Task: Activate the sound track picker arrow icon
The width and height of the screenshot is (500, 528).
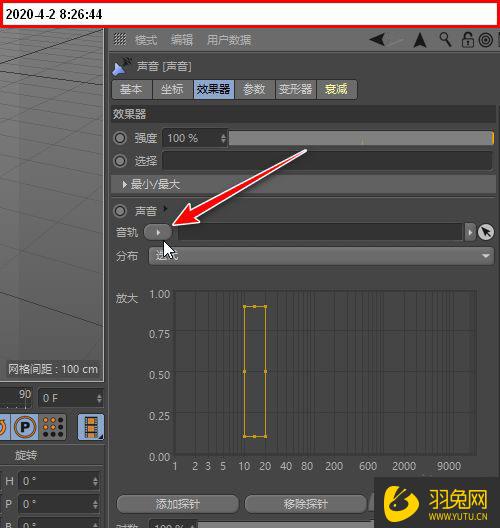Action: [x=486, y=232]
